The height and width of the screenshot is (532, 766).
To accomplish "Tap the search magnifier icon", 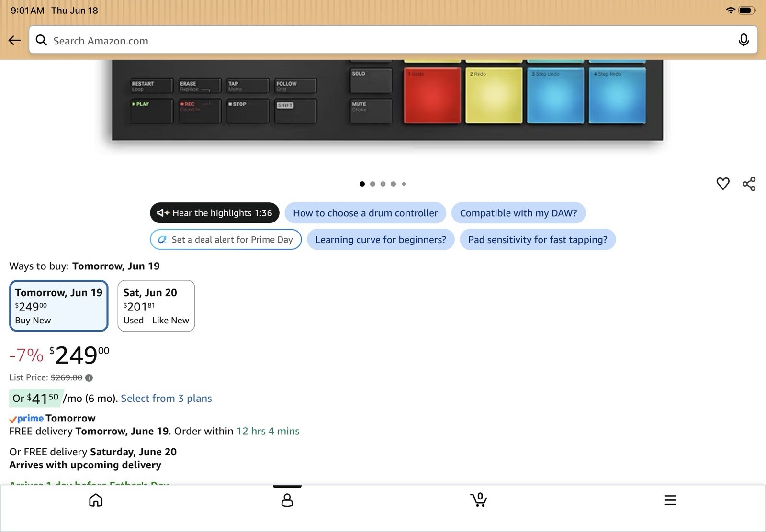I will point(42,40).
